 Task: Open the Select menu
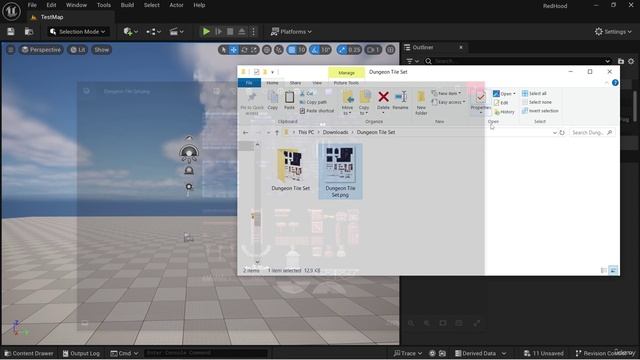pos(151,5)
